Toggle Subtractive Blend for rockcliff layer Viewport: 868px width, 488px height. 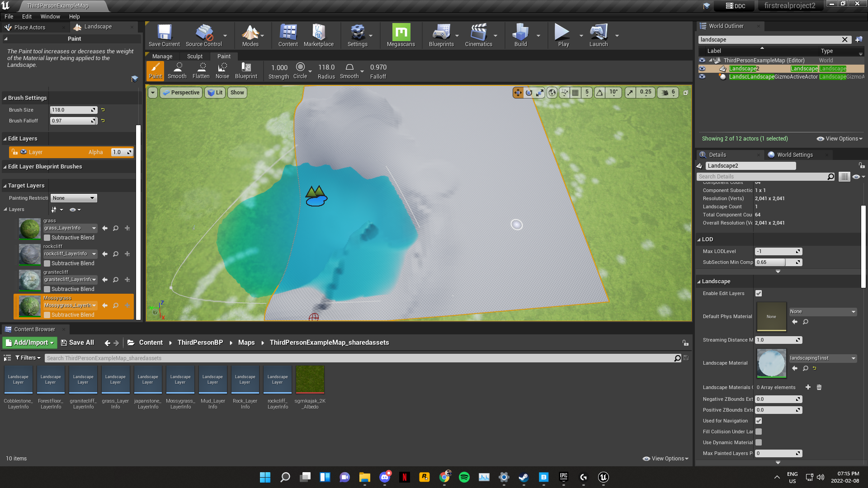click(47, 263)
